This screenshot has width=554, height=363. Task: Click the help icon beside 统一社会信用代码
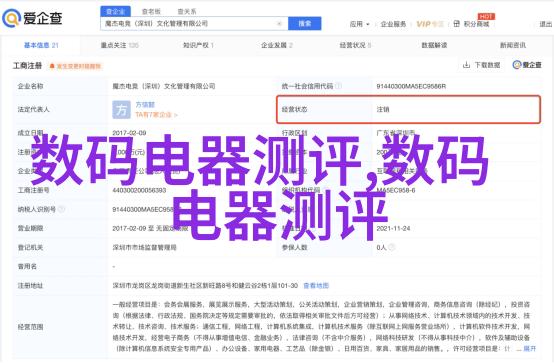[338, 86]
